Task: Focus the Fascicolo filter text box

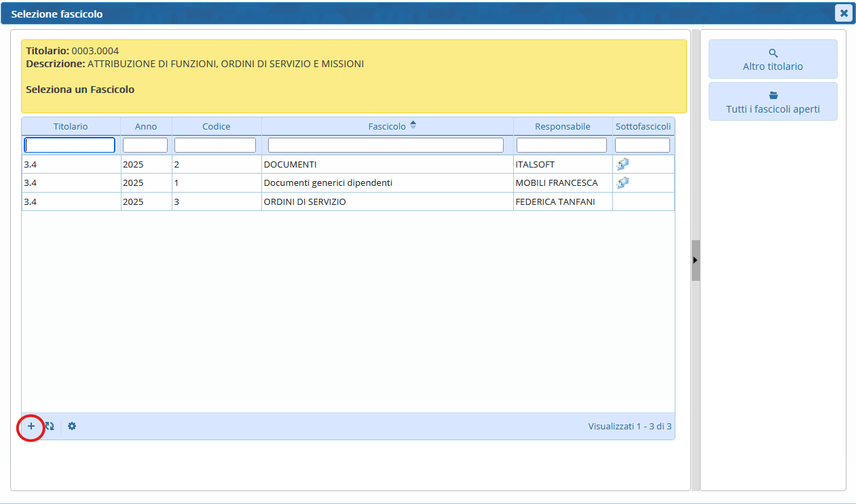Action: point(386,145)
